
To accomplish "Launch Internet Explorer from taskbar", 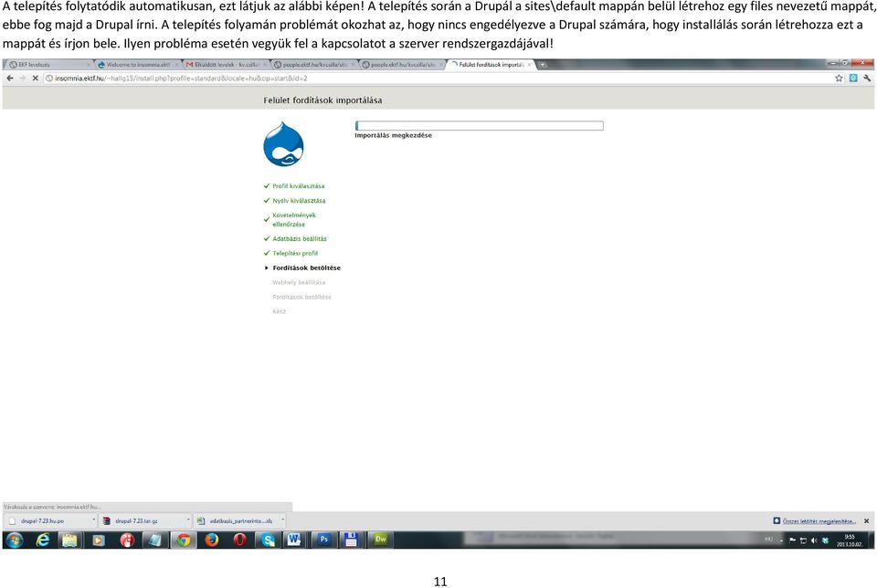I will click(x=43, y=540).
